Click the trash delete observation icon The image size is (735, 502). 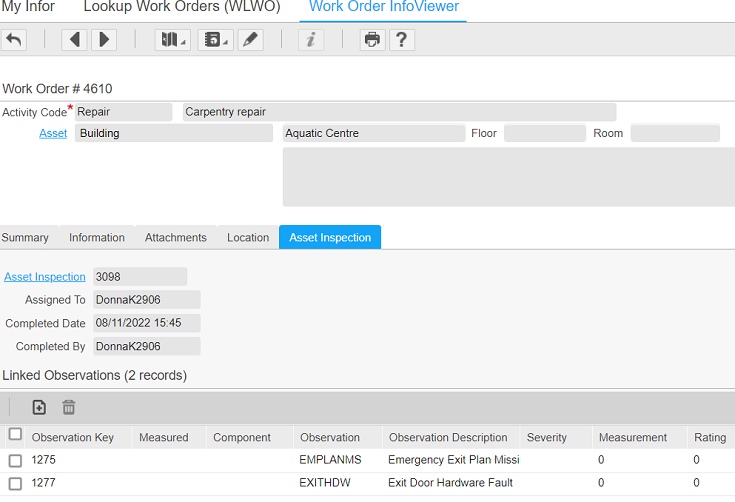pos(69,407)
